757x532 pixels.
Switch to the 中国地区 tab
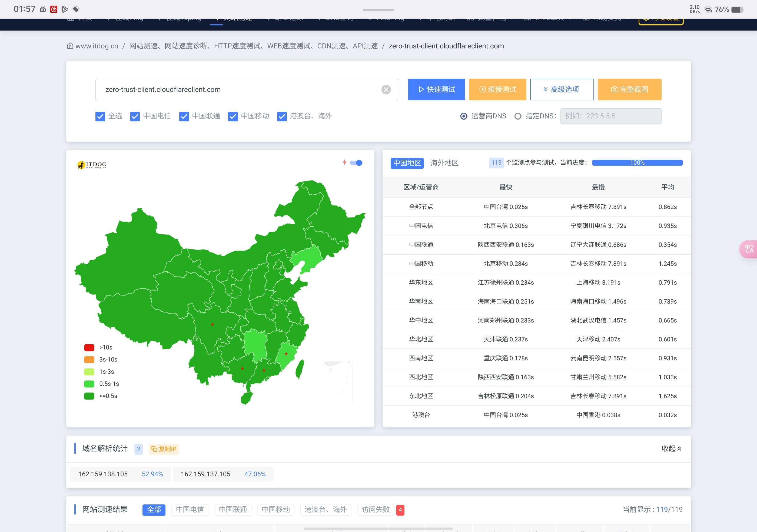(407, 163)
